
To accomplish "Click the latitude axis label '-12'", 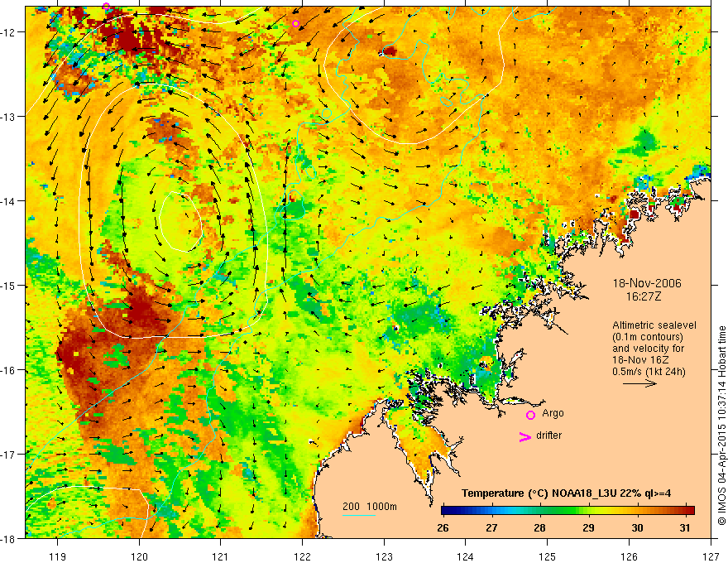I will tap(9, 32).
